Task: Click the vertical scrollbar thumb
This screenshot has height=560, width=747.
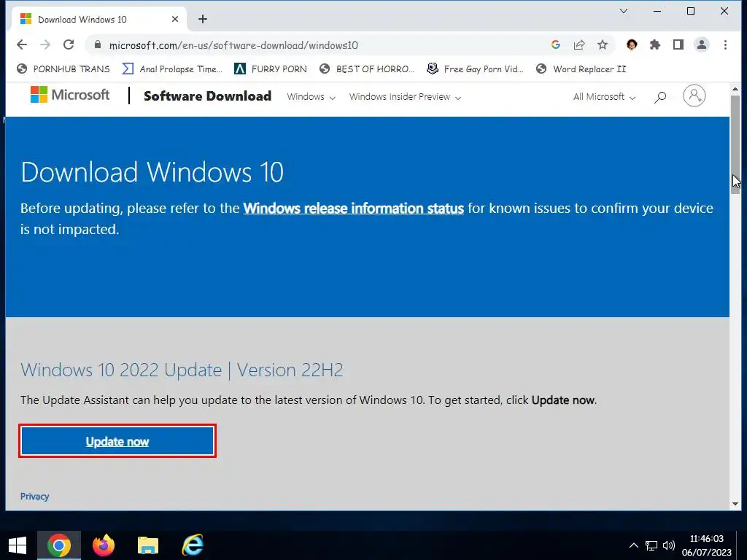Action: click(x=735, y=144)
